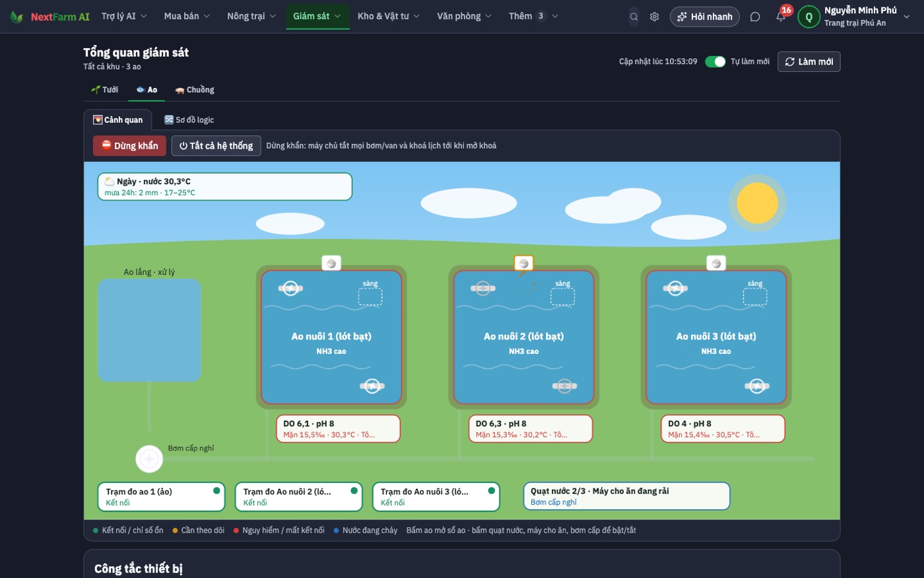Open the chat bubble icon
Viewport: 924px width, 578px height.
tap(755, 17)
